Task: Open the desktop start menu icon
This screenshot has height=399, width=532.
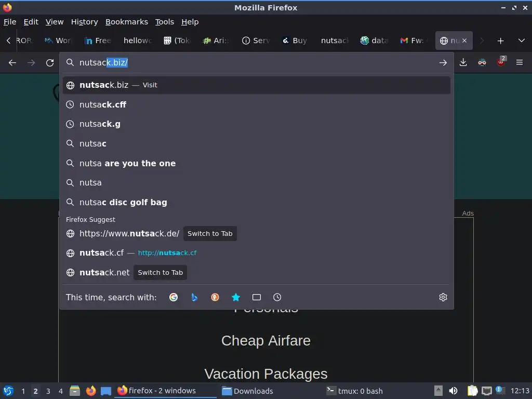Action: point(8,391)
